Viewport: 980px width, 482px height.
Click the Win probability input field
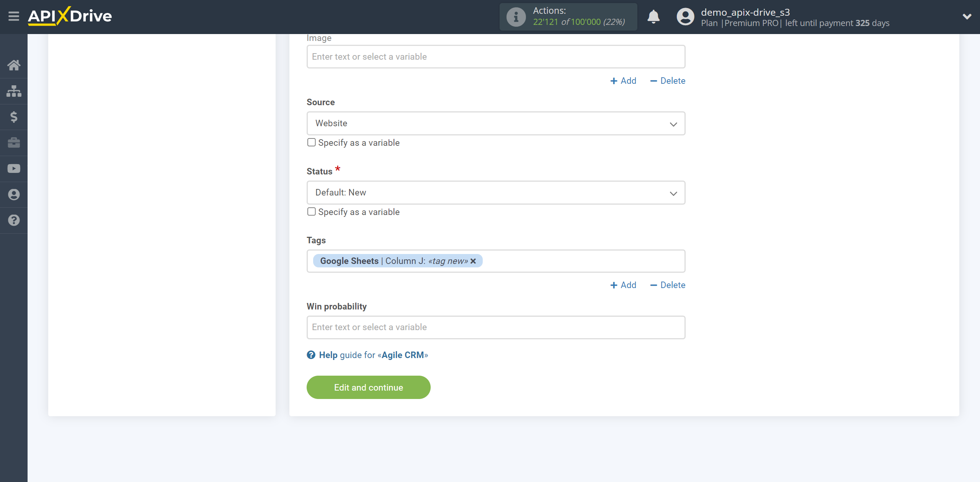tap(496, 327)
